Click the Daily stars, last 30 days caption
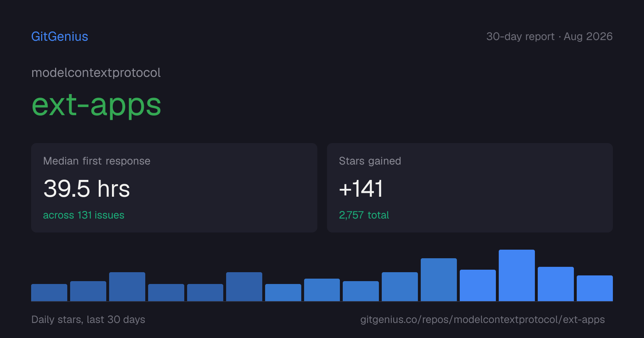 [x=88, y=319]
